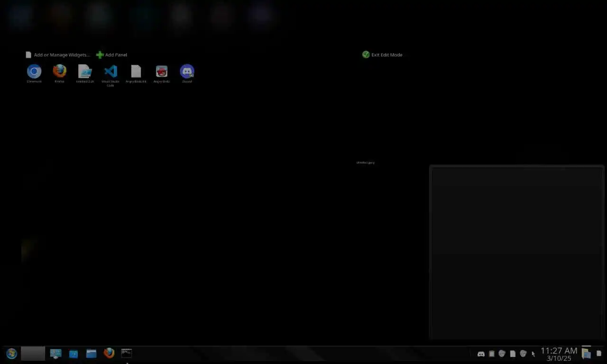Click the clipboard icon beside the tray Discord icon
Viewport: 607px width, 364px height.
[492, 354]
